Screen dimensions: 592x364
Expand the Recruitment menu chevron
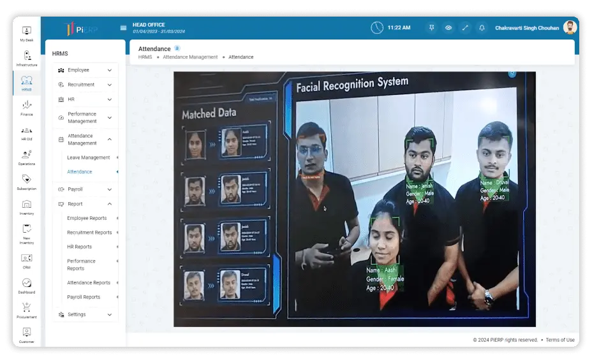tap(110, 85)
